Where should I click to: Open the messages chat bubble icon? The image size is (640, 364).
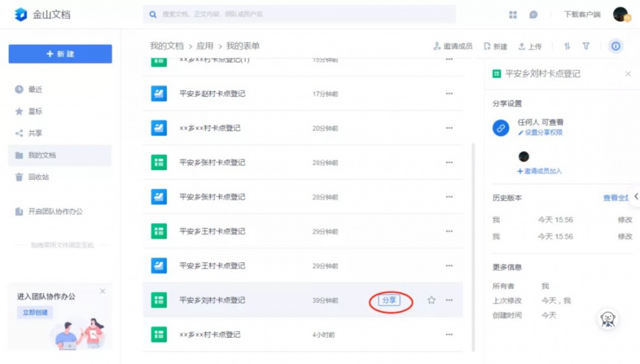click(534, 15)
